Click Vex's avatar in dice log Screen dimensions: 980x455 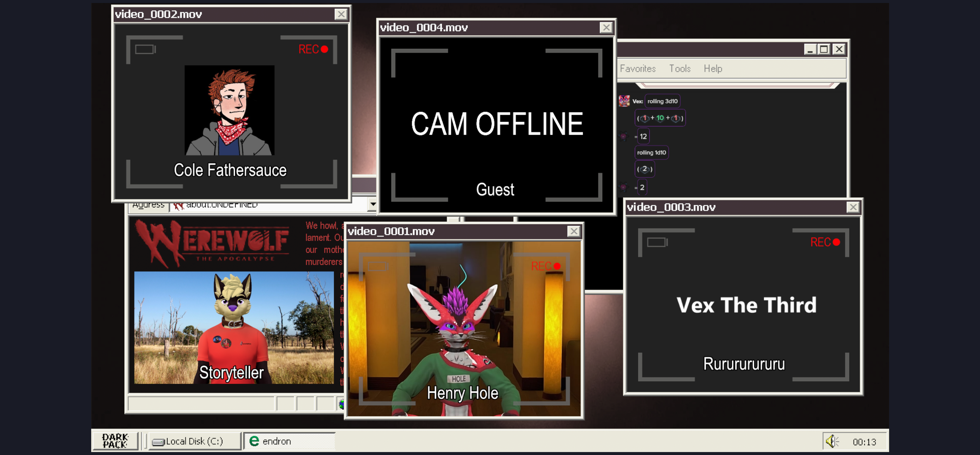pyautogui.click(x=624, y=101)
